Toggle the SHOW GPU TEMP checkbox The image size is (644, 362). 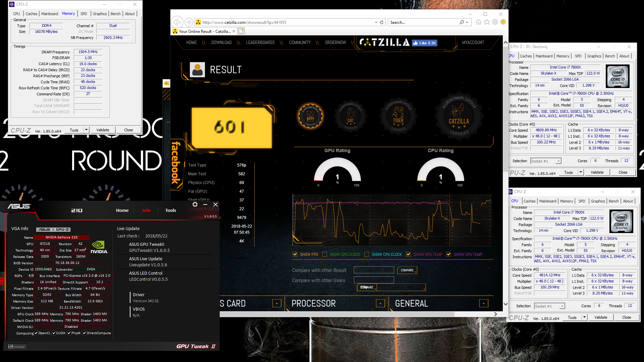(x=408, y=254)
